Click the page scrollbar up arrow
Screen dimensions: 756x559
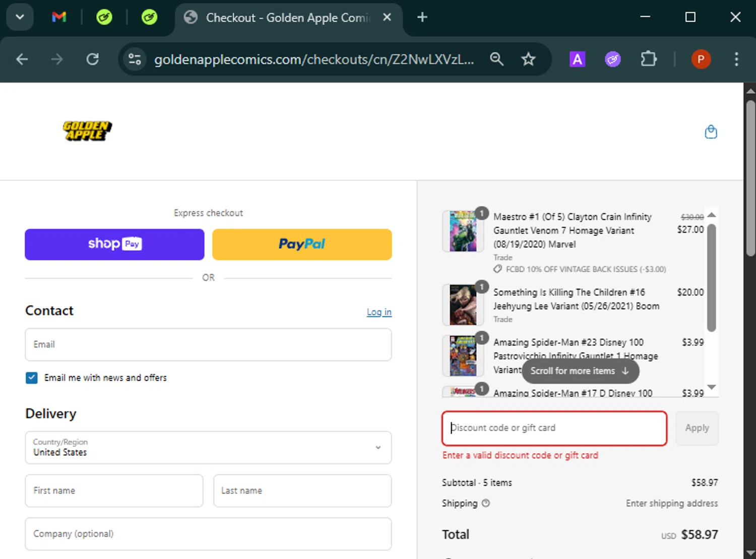750,91
